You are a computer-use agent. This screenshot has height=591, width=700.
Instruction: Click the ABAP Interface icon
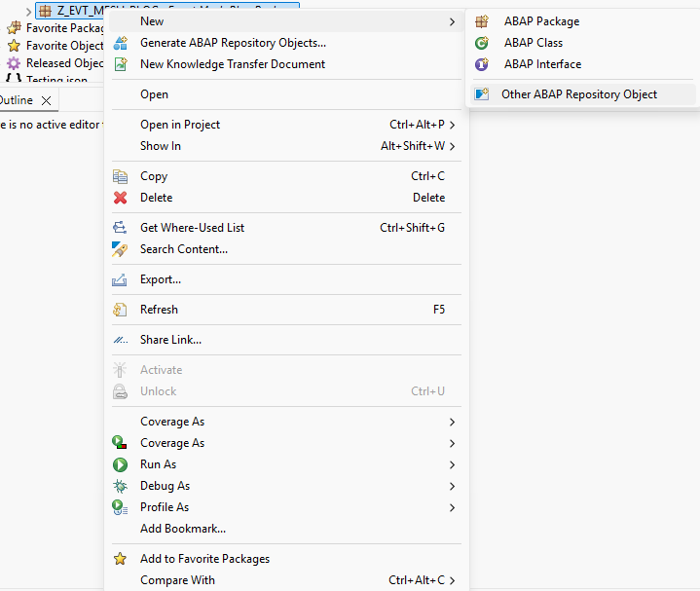(482, 64)
